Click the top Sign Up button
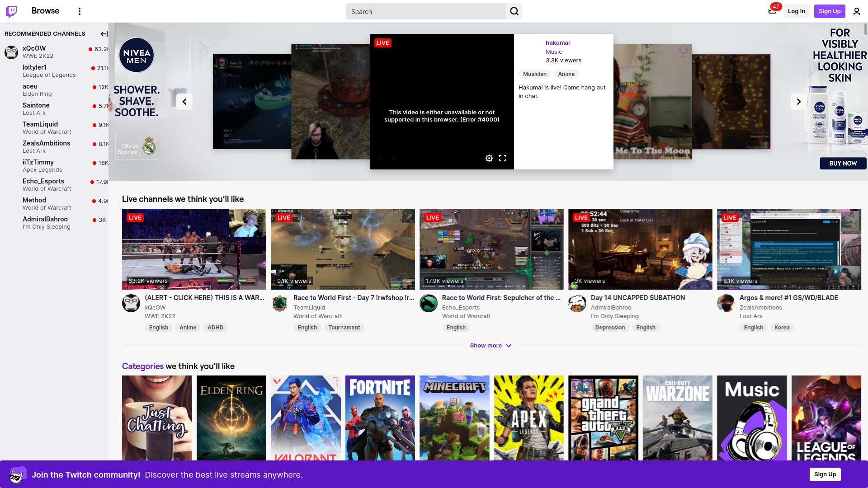Screen dimensions: 868x488 [830, 11]
